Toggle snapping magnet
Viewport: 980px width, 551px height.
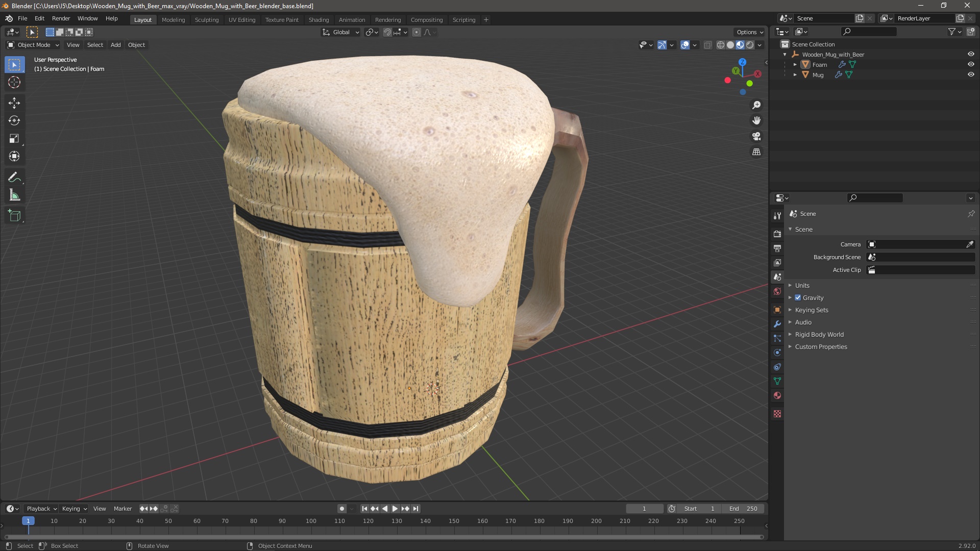tap(387, 32)
